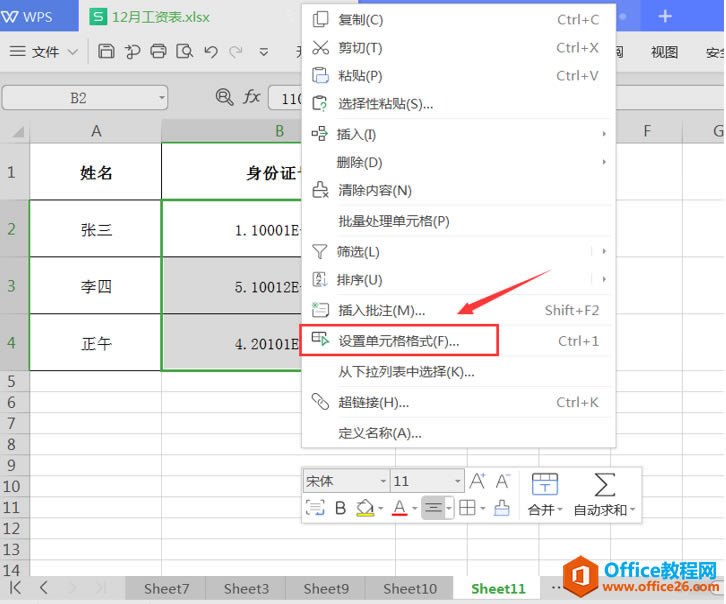Switch to Sheet10 tab
Image resolution: width=726 pixels, height=604 pixels.
click(x=410, y=589)
